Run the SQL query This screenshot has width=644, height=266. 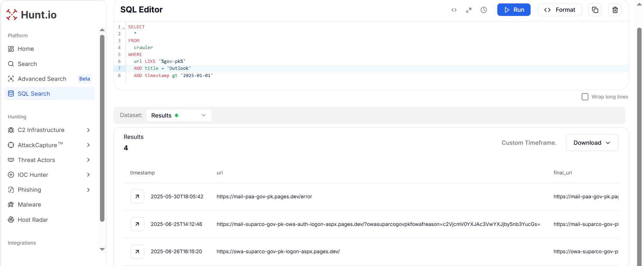click(x=514, y=10)
